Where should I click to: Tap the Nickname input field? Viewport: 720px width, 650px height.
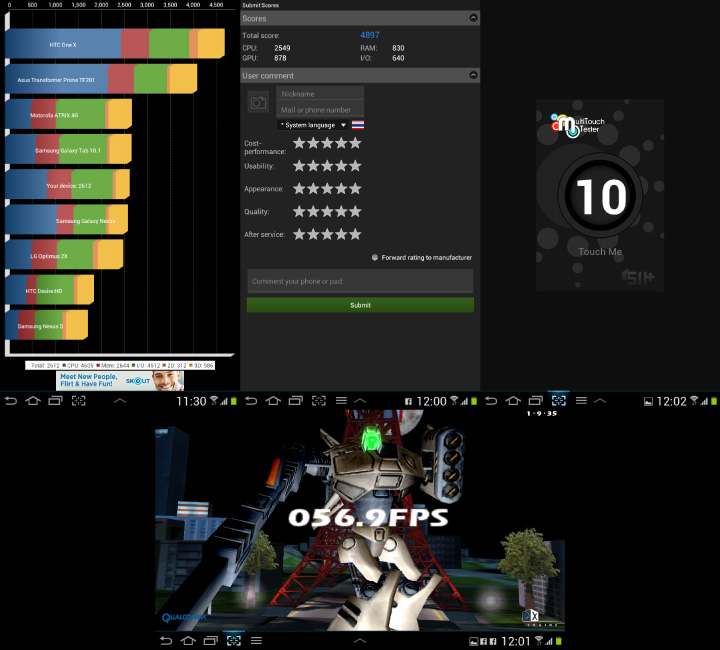[x=320, y=94]
